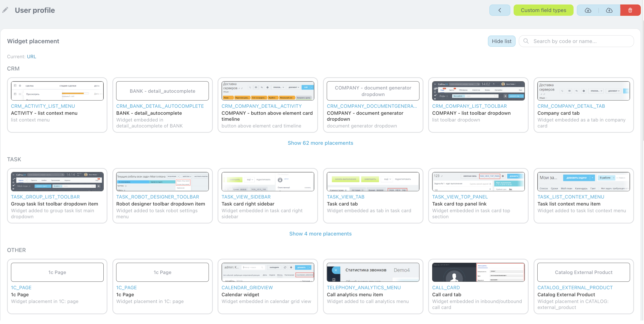Select CRM_ACTIVITY_LIST_MENU placement link
Image resolution: width=644 pixels, height=324 pixels.
[x=43, y=106]
